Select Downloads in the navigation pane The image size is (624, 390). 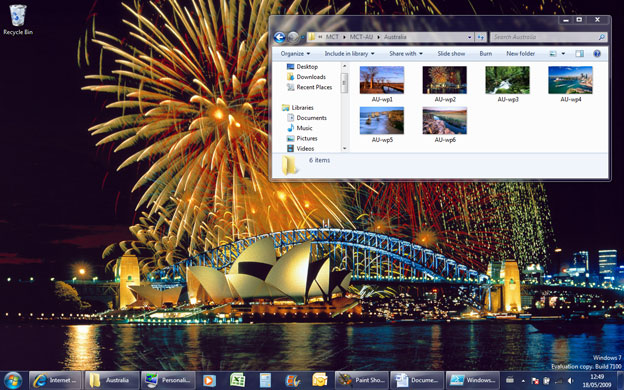(x=306, y=77)
